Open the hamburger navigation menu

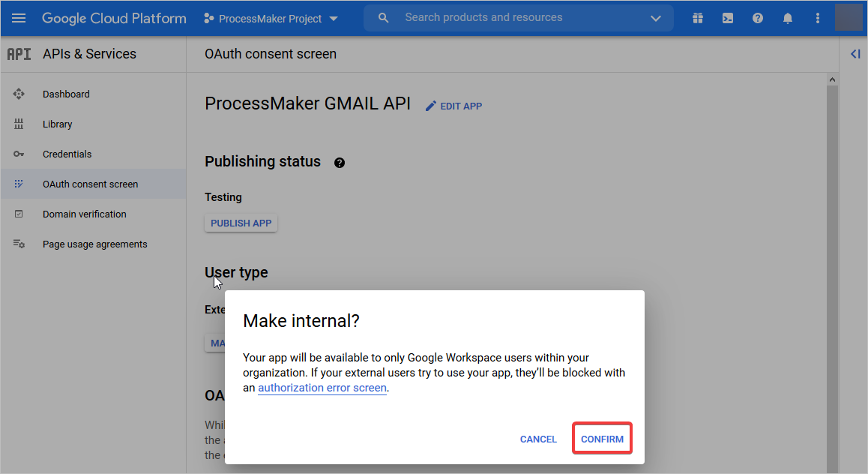19,18
